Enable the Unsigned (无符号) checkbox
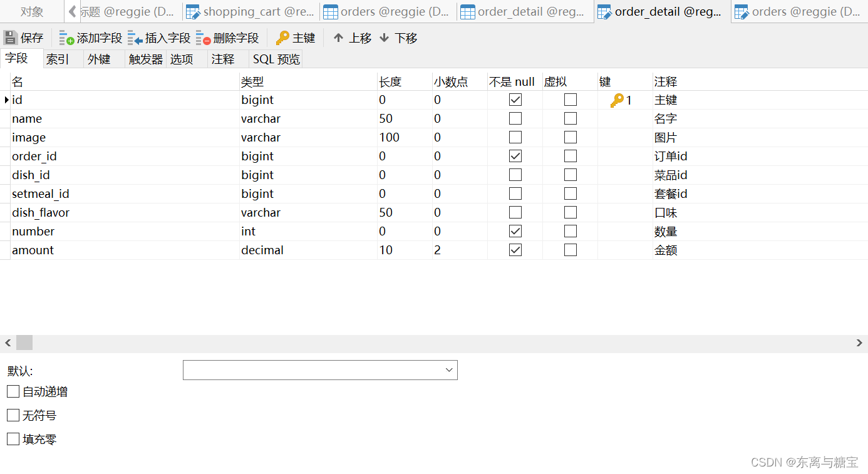868x474 pixels. (x=13, y=415)
